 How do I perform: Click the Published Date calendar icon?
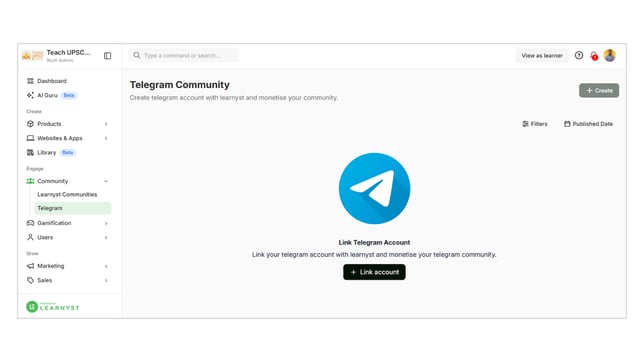tap(567, 124)
